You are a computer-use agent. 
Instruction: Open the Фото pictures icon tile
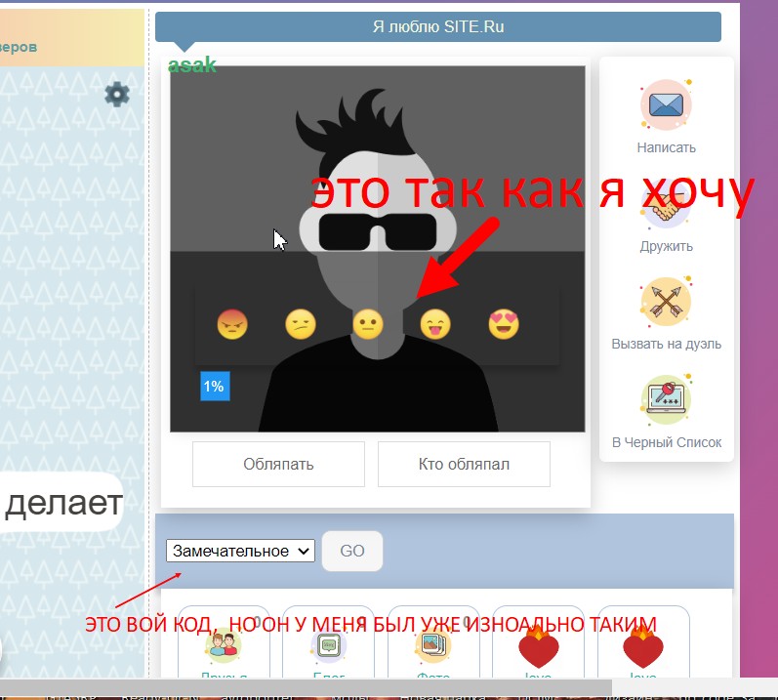click(432, 645)
